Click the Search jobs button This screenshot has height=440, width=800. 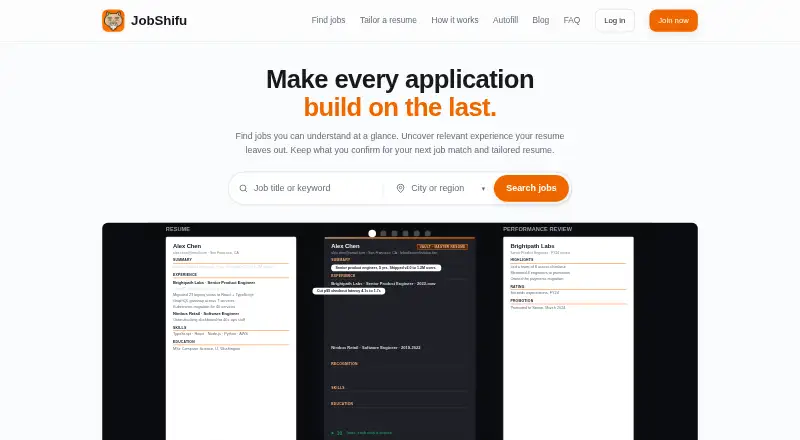pyautogui.click(x=531, y=188)
